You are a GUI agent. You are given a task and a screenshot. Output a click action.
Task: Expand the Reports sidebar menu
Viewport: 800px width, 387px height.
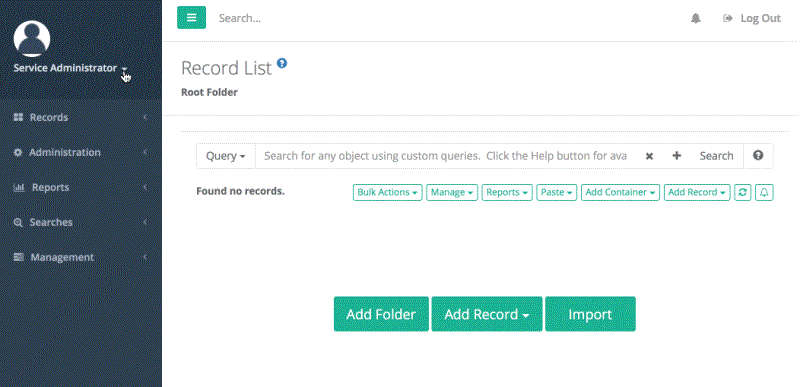point(81,188)
